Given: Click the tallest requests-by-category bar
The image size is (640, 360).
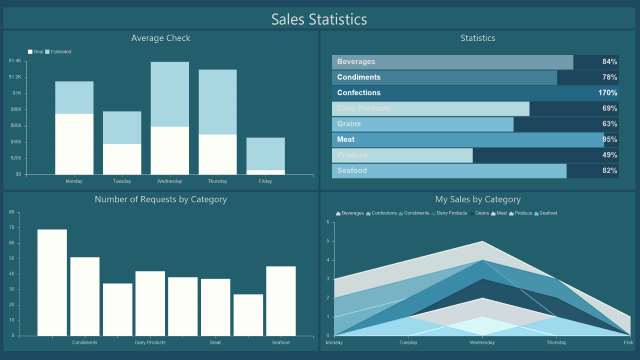Looking at the screenshot, I should tap(52, 282).
